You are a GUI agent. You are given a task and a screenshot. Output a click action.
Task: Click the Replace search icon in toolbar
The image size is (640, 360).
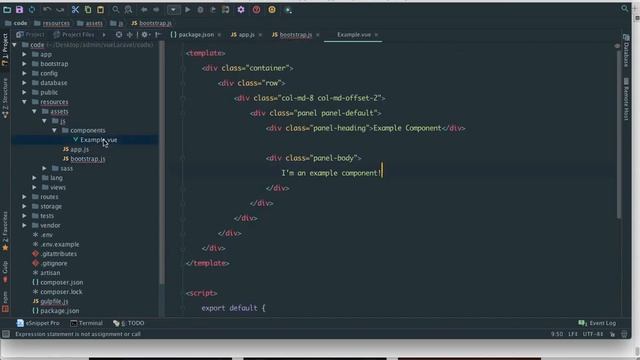[128, 9]
